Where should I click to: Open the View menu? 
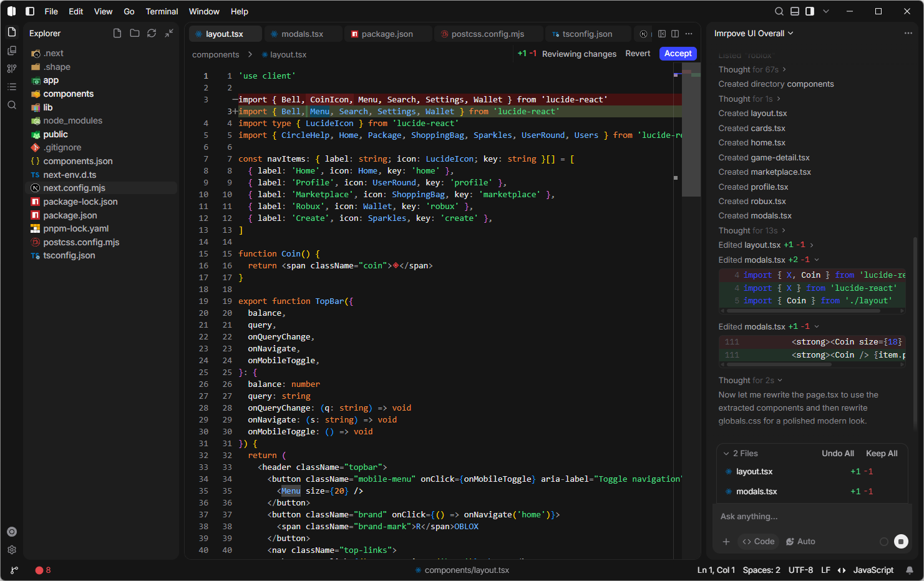point(103,11)
